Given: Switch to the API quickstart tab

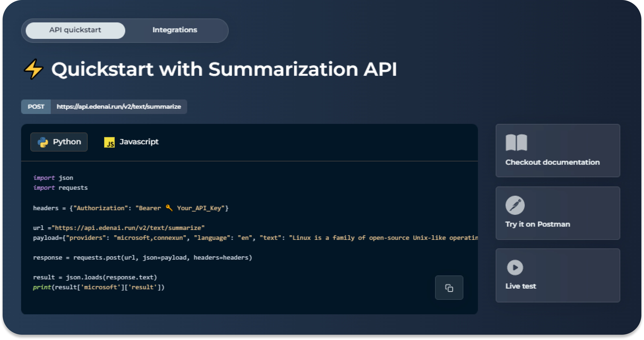Looking at the screenshot, I should 75,30.
